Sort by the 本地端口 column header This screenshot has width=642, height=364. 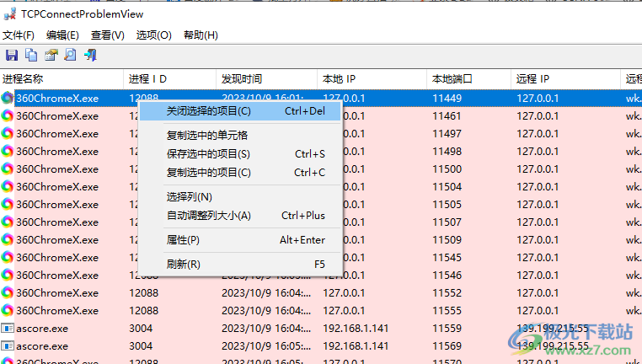(469, 78)
